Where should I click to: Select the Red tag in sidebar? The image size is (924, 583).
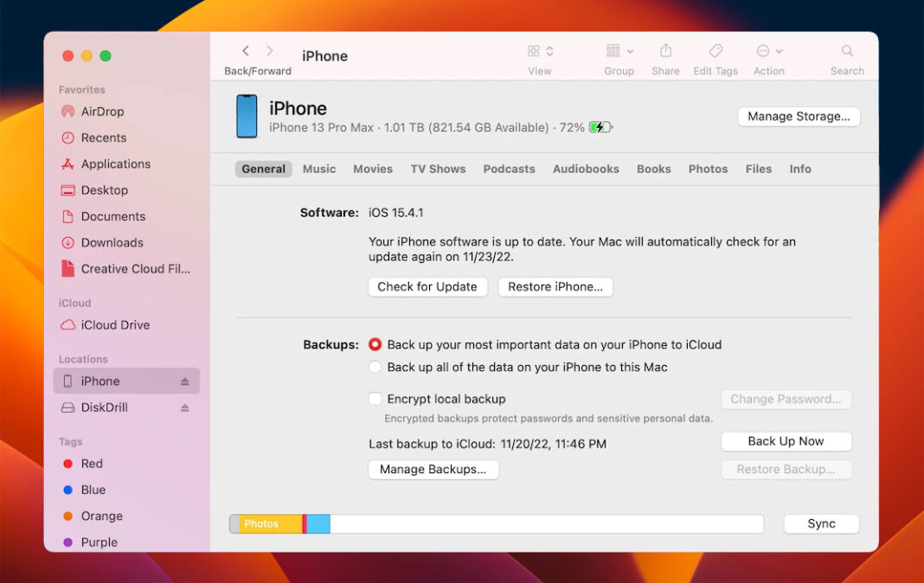coord(92,464)
